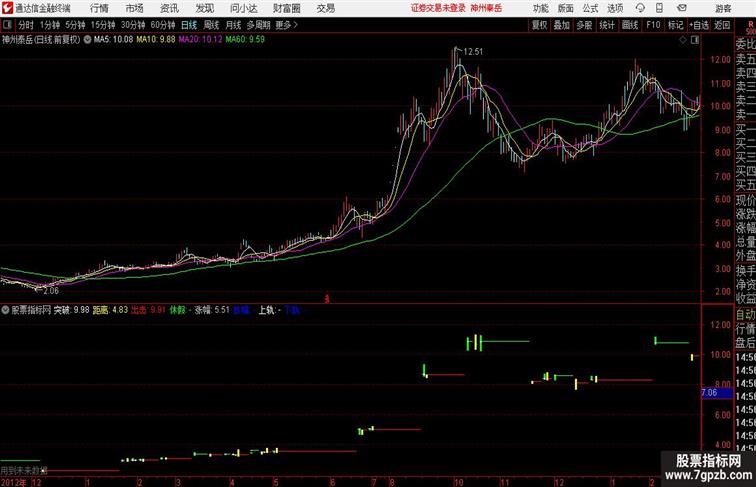Open the 版面 menu

click(566, 8)
